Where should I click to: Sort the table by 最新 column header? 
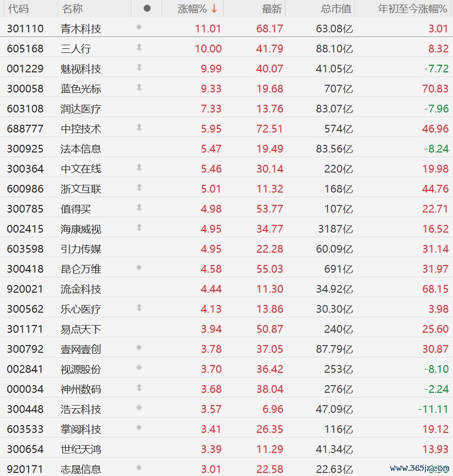click(x=272, y=9)
